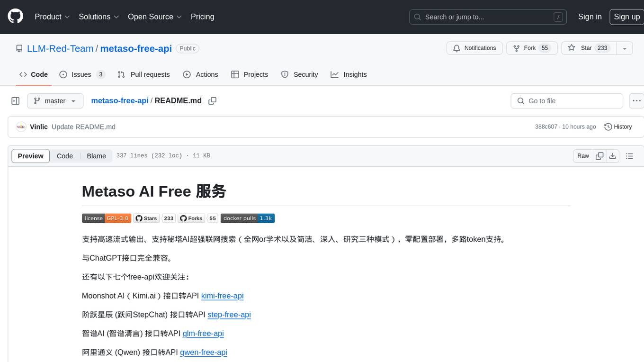
Task: Select the Preview view
Action: click(x=31, y=156)
